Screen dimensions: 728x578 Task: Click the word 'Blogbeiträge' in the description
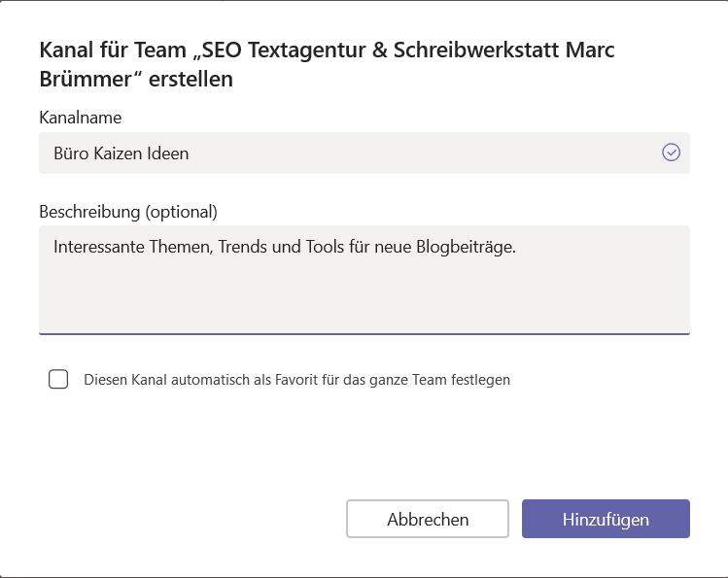coord(466,247)
